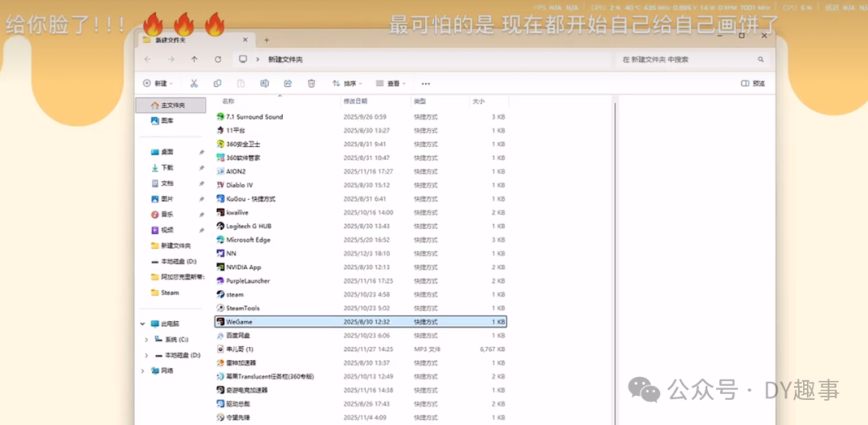Select the KuGou shortcut file

coord(361,198)
